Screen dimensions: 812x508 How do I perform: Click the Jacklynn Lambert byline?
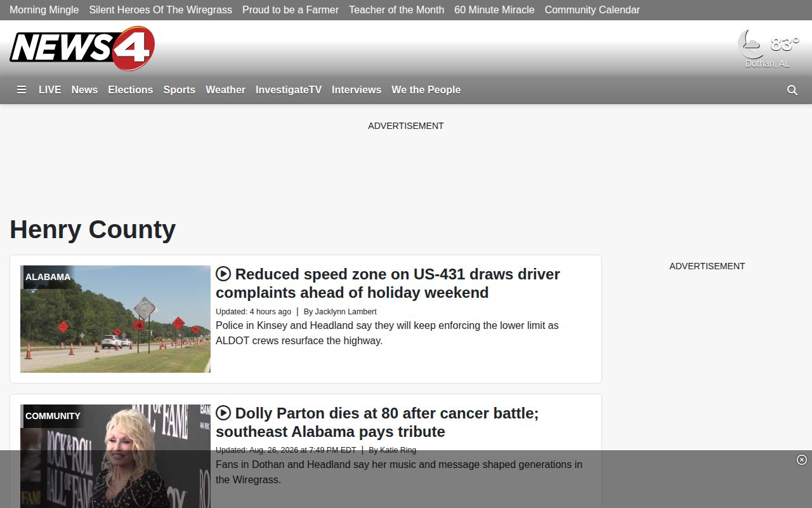click(x=346, y=312)
